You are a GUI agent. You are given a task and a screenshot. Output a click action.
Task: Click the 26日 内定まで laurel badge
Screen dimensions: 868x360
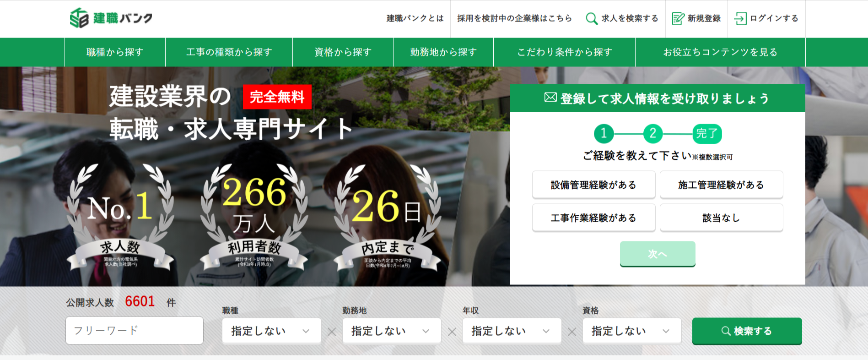pyautogui.click(x=388, y=217)
